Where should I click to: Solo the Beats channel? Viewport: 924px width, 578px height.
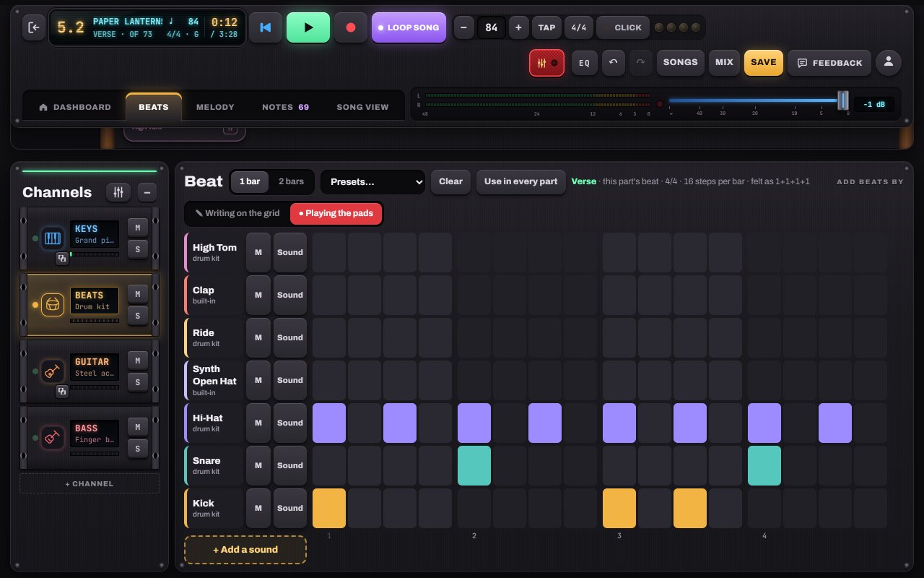[137, 316]
